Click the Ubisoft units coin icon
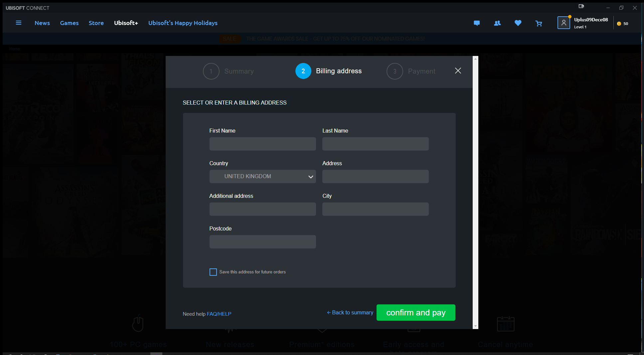The height and width of the screenshot is (355, 644). (619, 24)
